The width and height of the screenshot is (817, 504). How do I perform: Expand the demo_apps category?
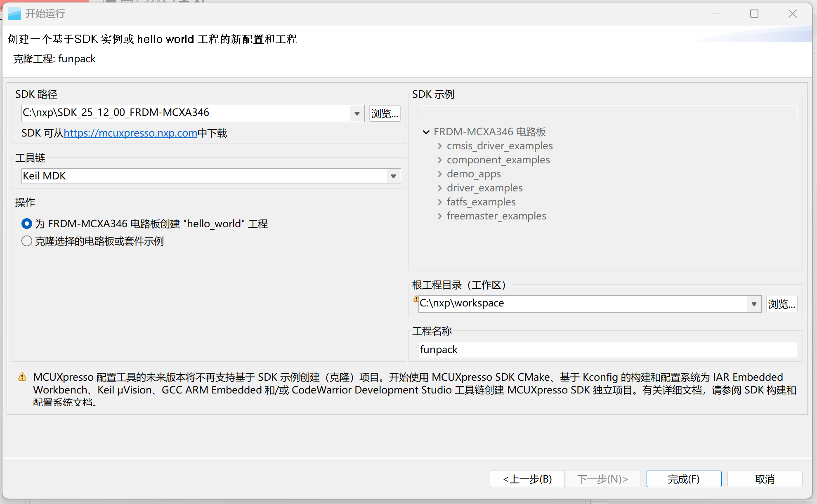click(439, 174)
